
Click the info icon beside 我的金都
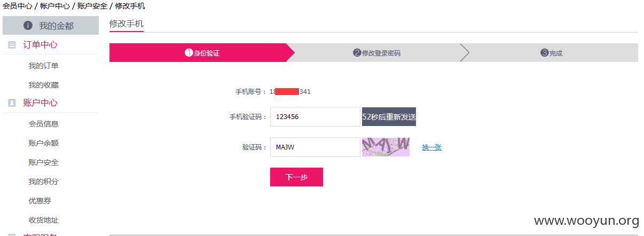coord(28,26)
